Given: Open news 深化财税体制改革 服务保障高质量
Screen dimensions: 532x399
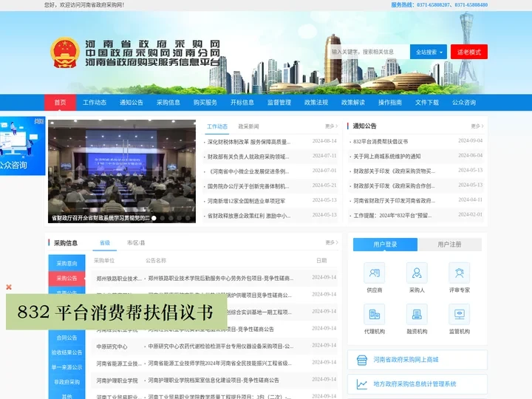Looking at the screenshot, I should click(249, 142).
